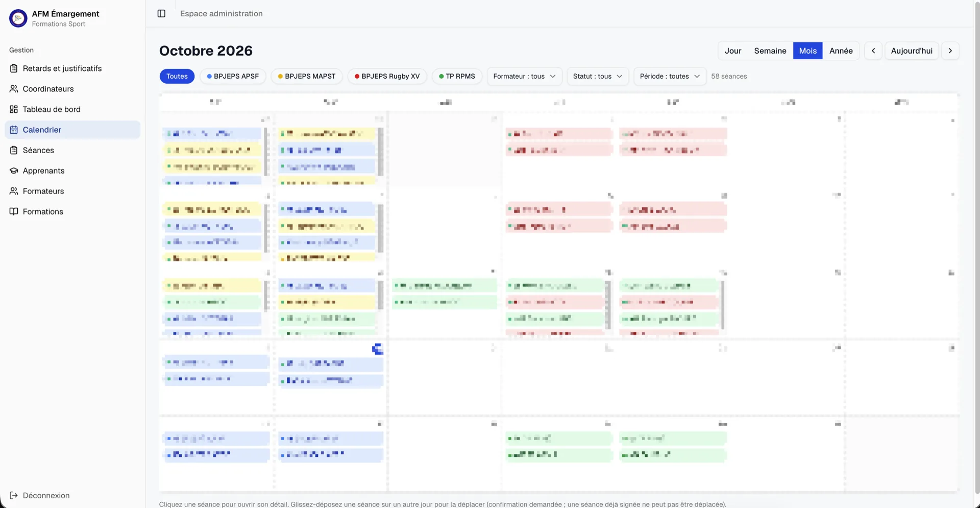Click the Formations book icon
Image resolution: width=980 pixels, height=508 pixels.
tap(14, 211)
